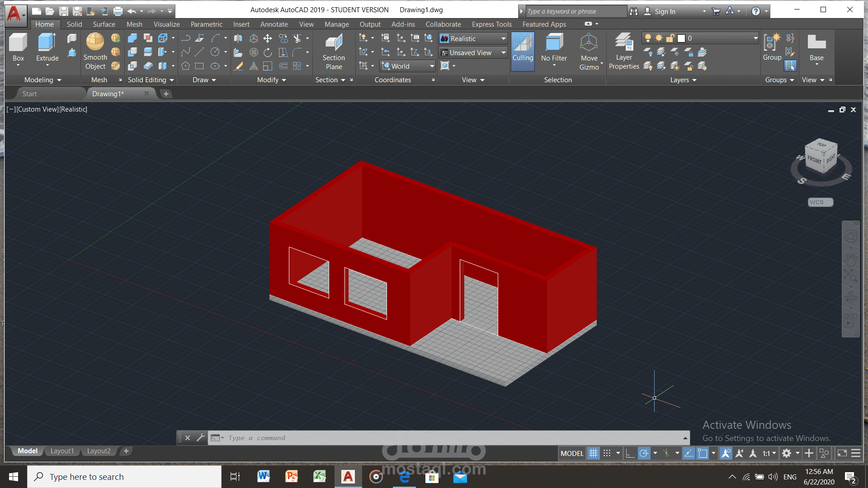Toggle polar tracking in status bar
The width and height of the screenshot is (868, 488).
pos(644,453)
